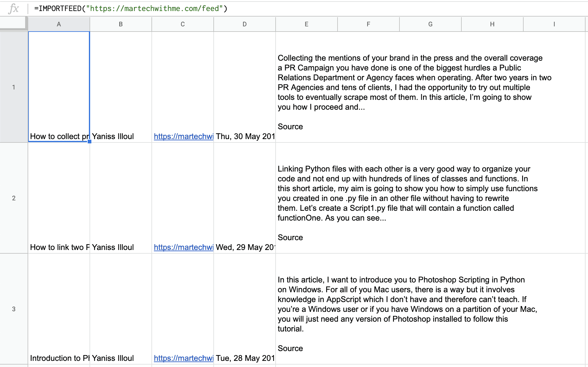Screen dimensions: 588x367
Task: Select column E header
Action: pos(307,24)
